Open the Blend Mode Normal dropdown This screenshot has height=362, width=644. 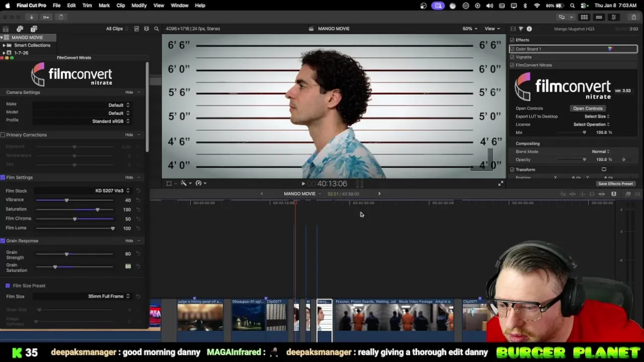600,151
